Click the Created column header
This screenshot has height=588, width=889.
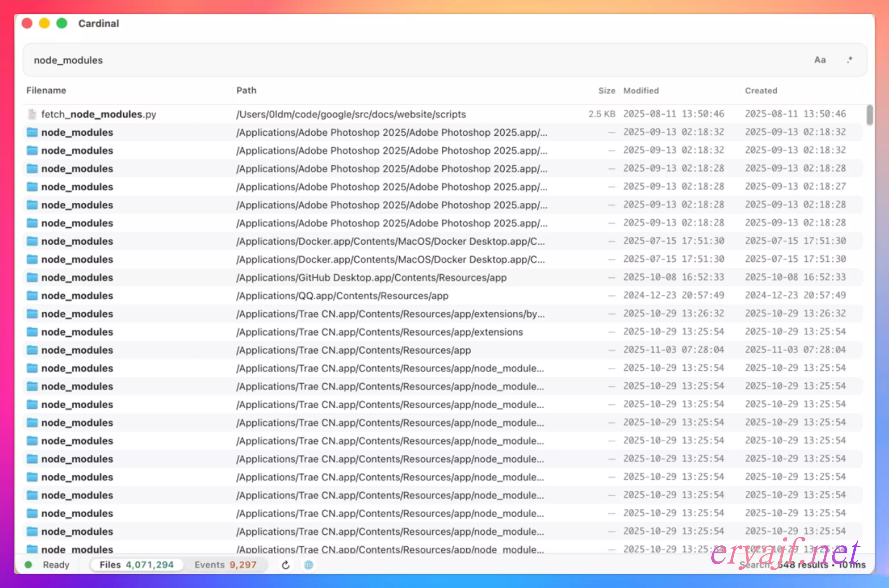pos(761,90)
